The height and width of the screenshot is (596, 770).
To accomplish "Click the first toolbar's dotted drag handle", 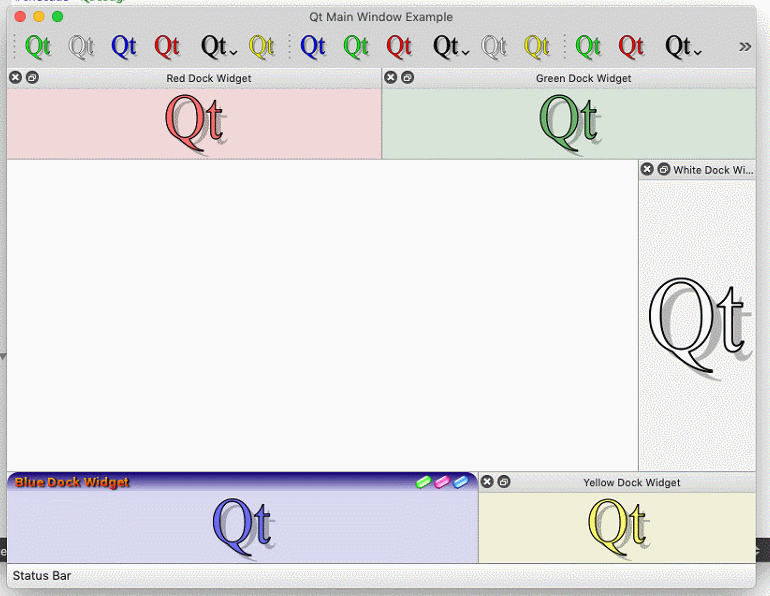I will click(x=15, y=47).
